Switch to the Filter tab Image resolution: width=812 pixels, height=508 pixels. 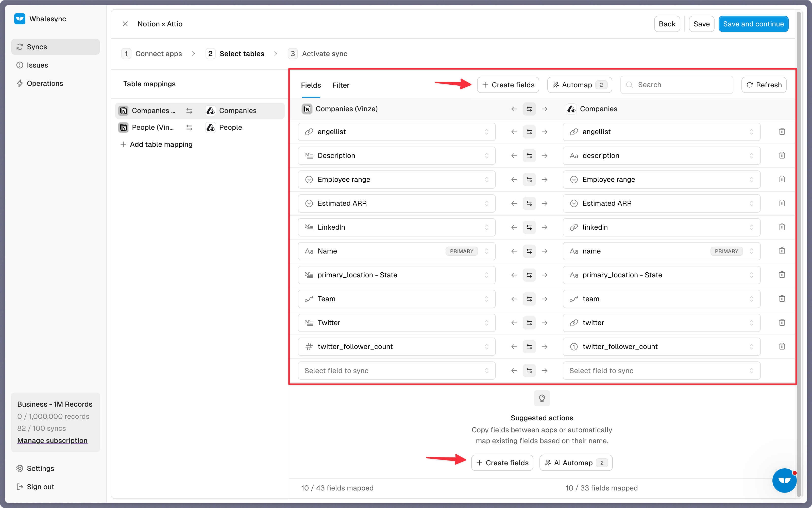(341, 85)
